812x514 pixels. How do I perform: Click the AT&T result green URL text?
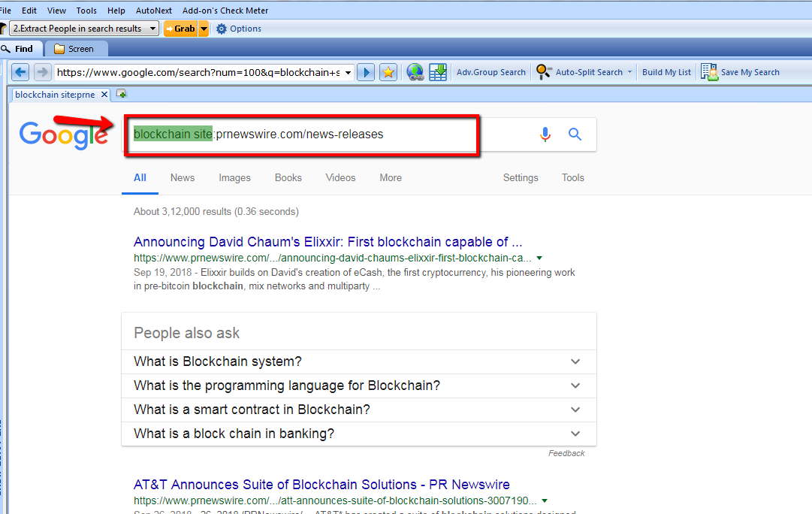[x=335, y=500]
